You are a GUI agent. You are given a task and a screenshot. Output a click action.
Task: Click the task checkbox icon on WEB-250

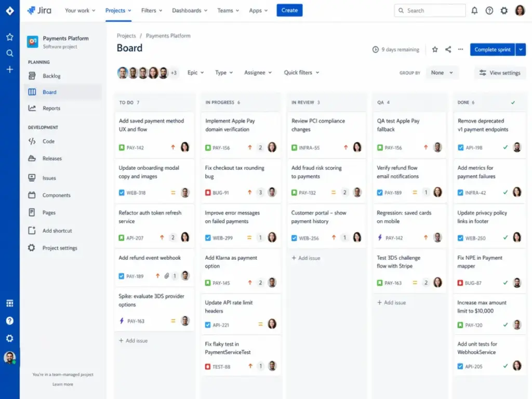coord(460,238)
